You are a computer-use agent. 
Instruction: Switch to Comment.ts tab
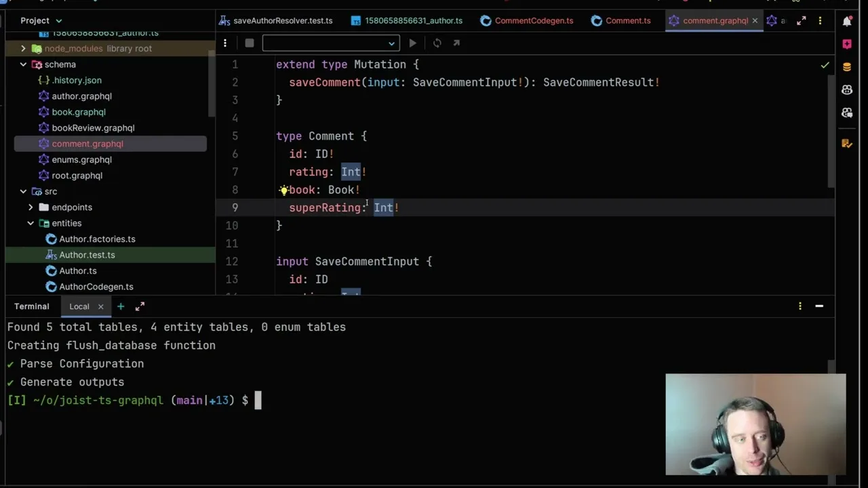point(620,21)
